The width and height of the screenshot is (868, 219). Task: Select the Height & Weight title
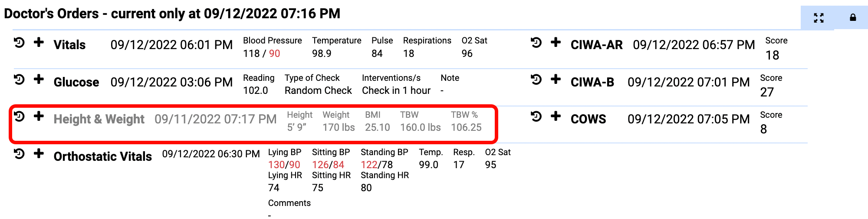[x=99, y=119]
